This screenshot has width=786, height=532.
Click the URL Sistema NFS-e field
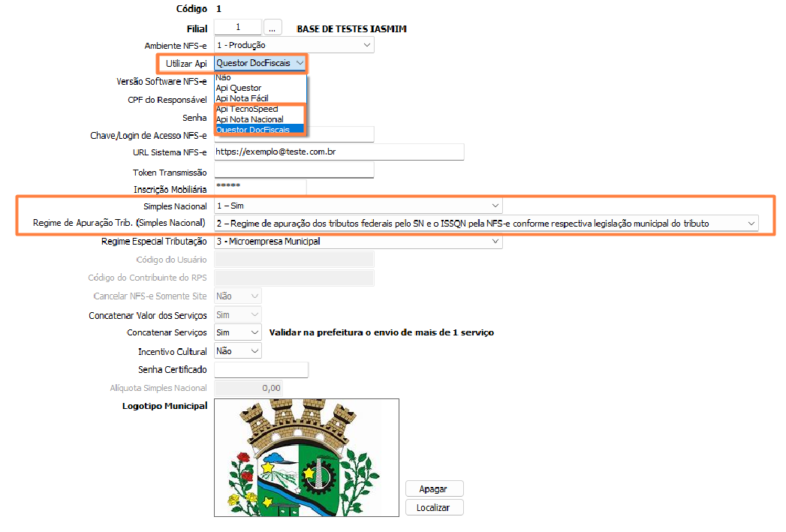[339, 152]
